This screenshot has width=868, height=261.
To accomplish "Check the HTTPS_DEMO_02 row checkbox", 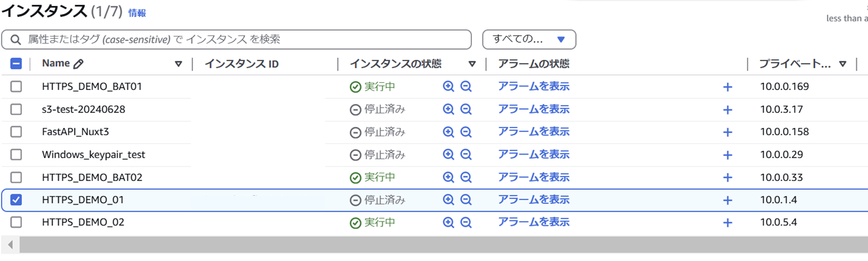I will tap(16, 222).
